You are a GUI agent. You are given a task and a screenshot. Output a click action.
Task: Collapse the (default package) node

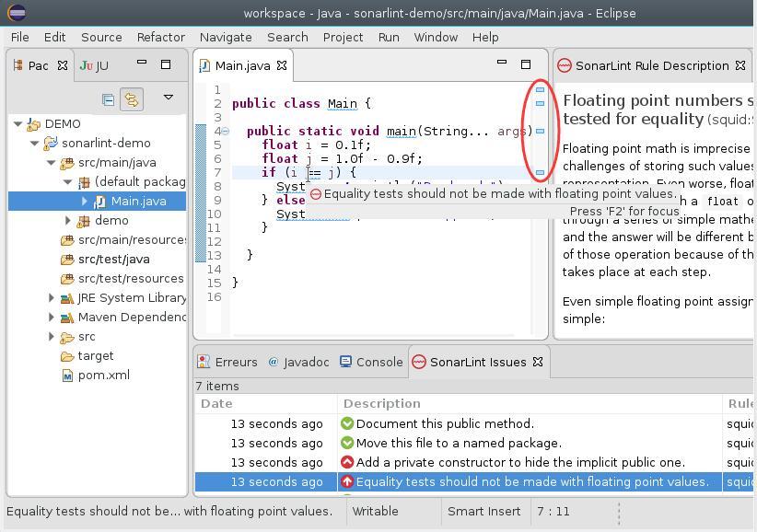pos(68,182)
